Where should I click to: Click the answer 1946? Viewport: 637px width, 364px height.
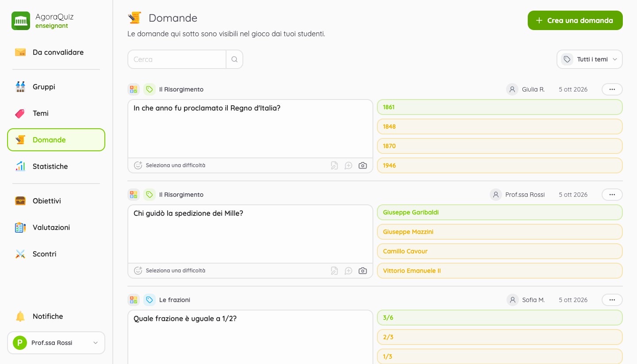pos(500,165)
